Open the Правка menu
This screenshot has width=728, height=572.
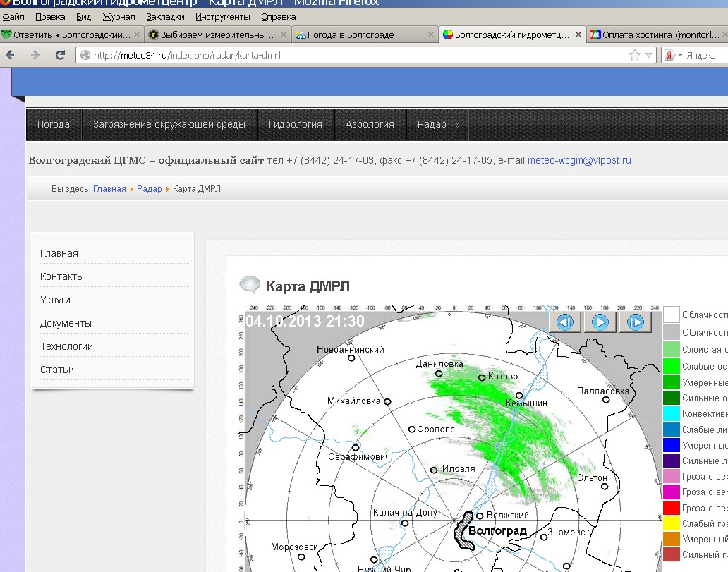tap(50, 17)
